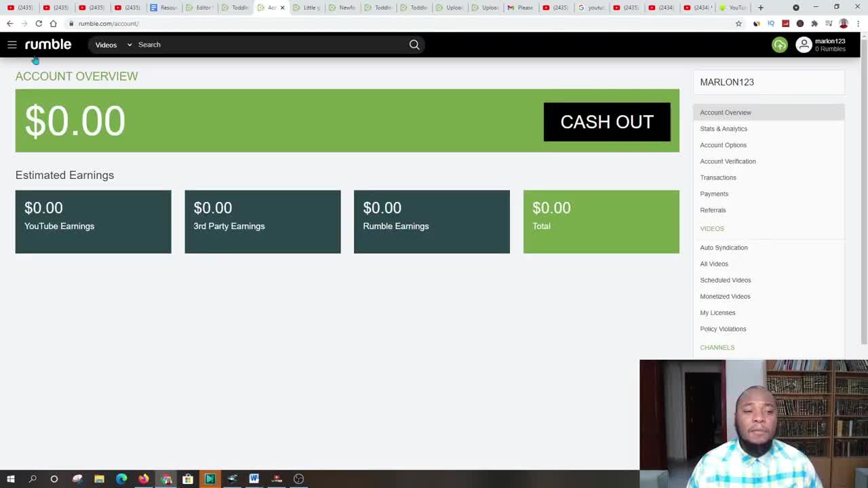Screen dimensions: 868x488
Task: Open Policy Violations
Action: coord(723,329)
